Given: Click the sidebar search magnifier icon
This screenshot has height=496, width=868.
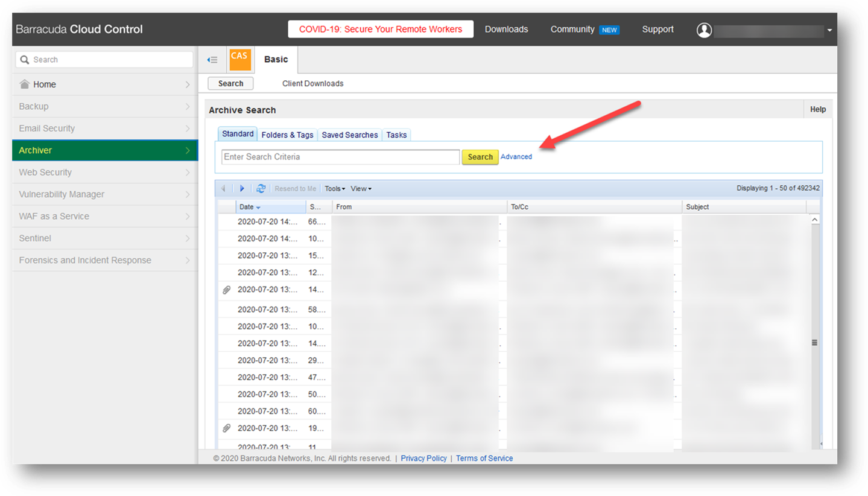Looking at the screenshot, I should [x=25, y=60].
